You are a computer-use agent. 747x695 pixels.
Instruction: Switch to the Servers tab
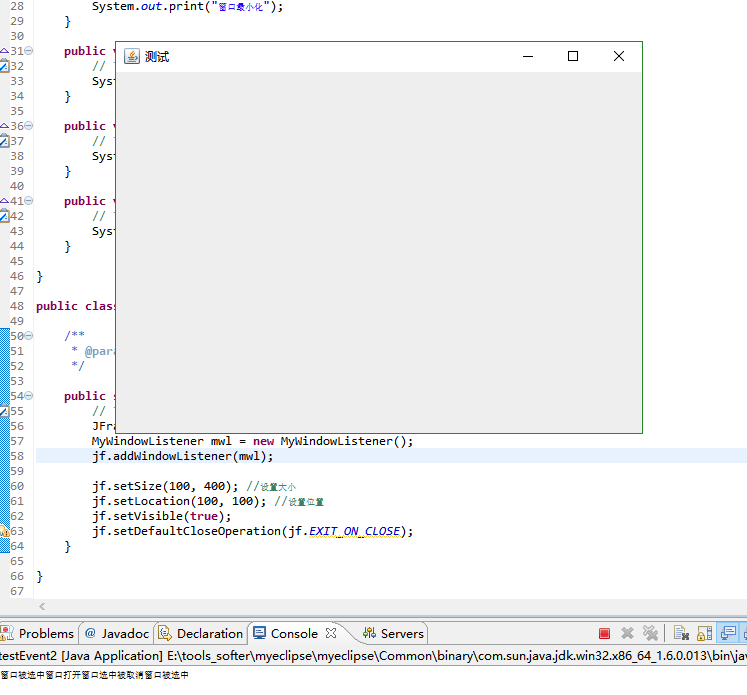tap(393, 633)
